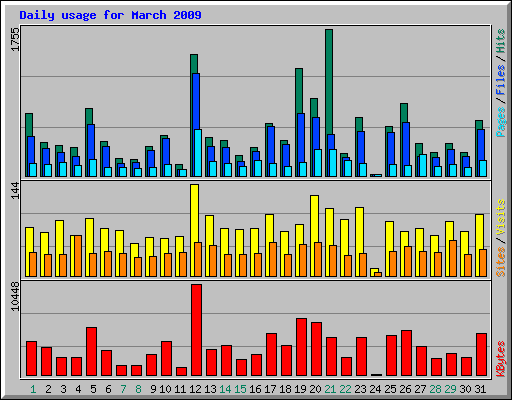Select the green weekend day label 15
This screenshot has height=400, width=512.
coord(240,389)
